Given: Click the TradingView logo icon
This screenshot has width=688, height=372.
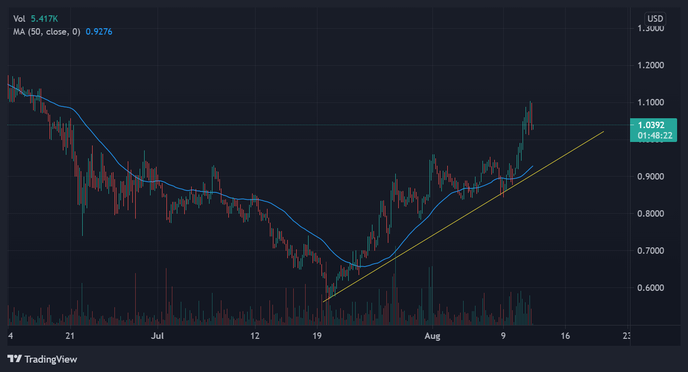Looking at the screenshot, I should coord(14,359).
